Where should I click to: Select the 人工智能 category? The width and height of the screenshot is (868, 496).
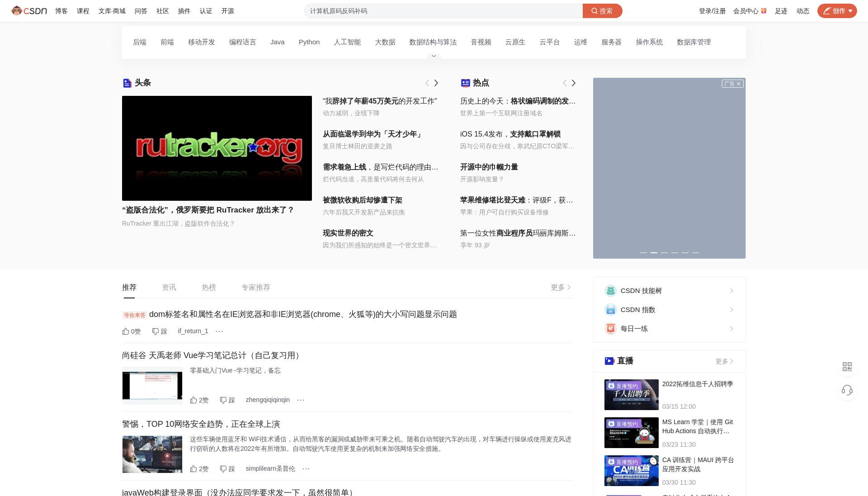347,42
